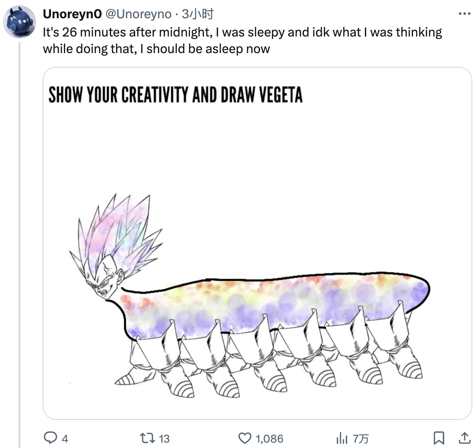Image resolution: width=476 pixels, height=448 pixels.
Task: Open Unoreyn0's profile avatar
Action: (19, 22)
